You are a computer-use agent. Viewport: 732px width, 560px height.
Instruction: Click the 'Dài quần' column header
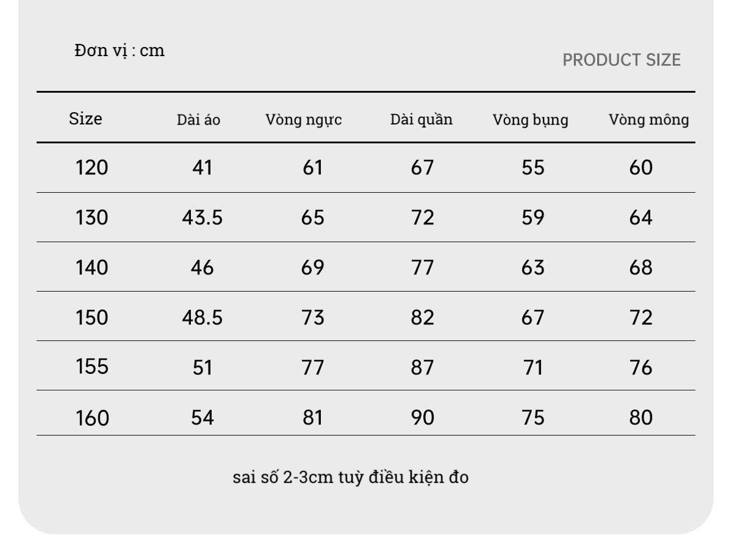pos(422,120)
